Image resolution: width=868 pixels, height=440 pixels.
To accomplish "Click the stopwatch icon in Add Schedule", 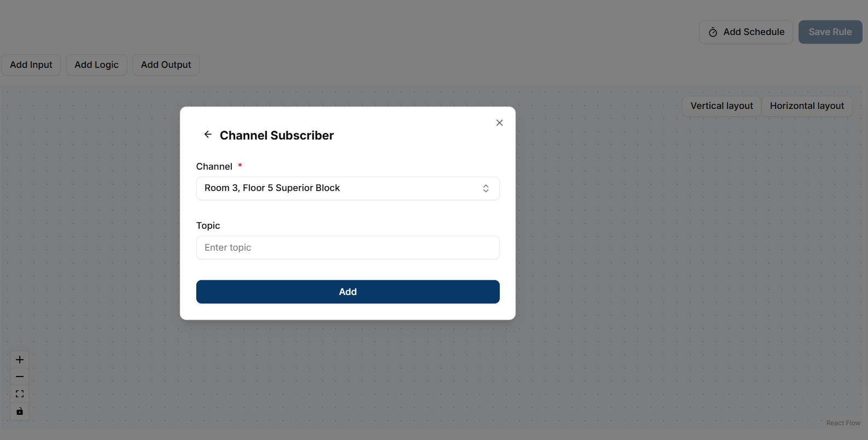I will (x=713, y=32).
